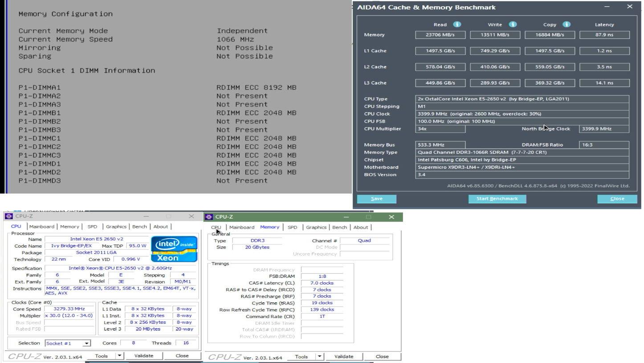Click the Max TDP value 95.0 W

(x=138, y=246)
